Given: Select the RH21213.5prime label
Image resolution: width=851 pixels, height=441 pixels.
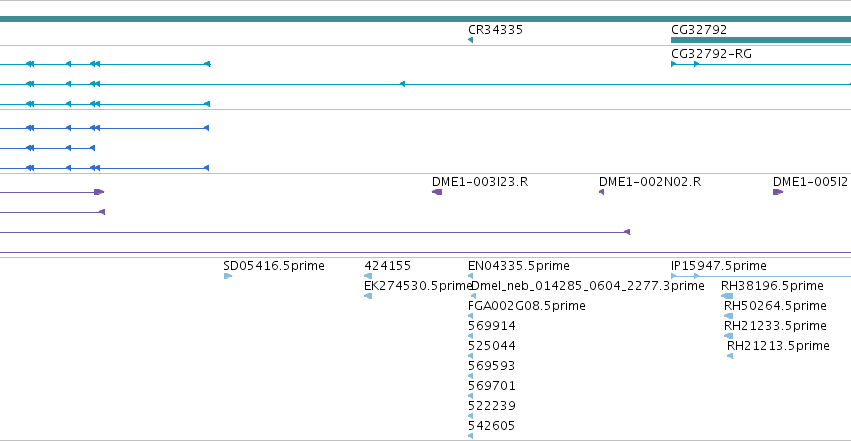Looking at the screenshot, I should click(x=778, y=346).
